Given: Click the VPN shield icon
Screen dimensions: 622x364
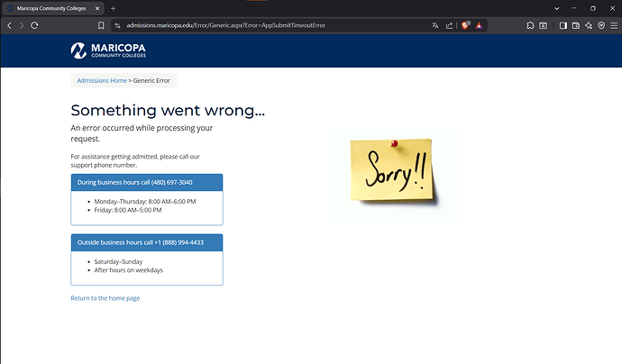Looking at the screenshot, I should (x=601, y=25).
